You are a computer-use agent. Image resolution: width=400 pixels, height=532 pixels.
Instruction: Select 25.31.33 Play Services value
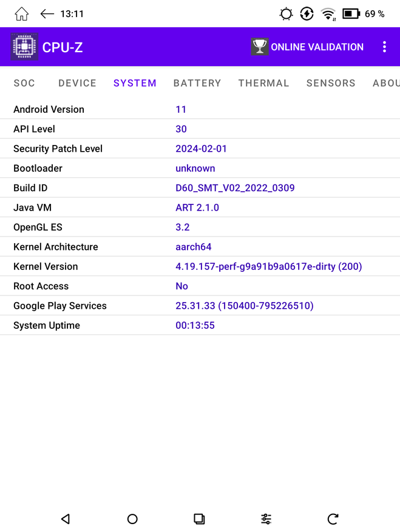coord(245,306)
